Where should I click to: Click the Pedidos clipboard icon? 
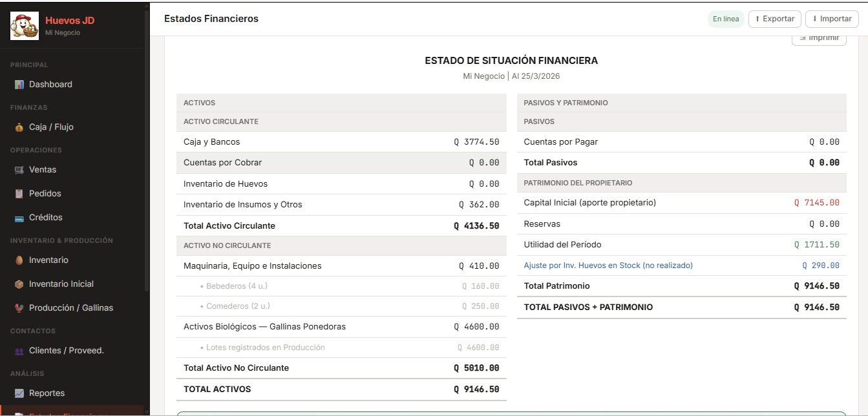point(19,194)
